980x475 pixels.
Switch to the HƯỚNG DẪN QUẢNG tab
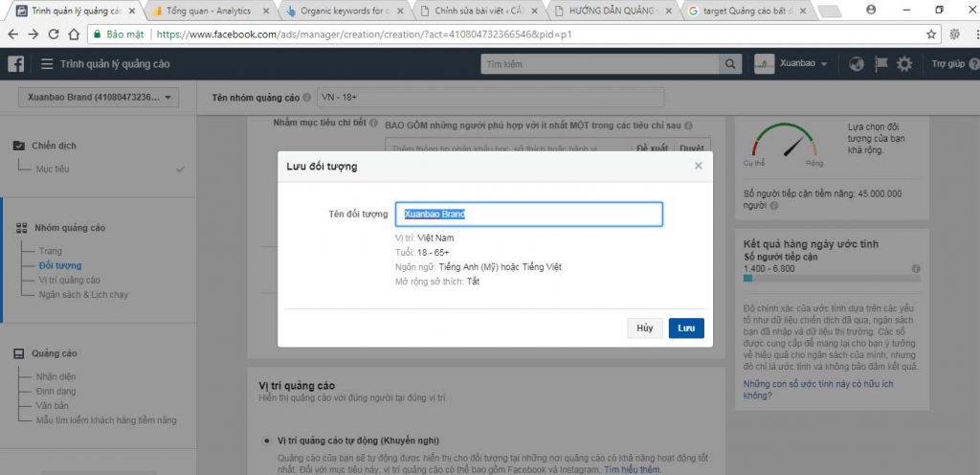tap(612, 11)
